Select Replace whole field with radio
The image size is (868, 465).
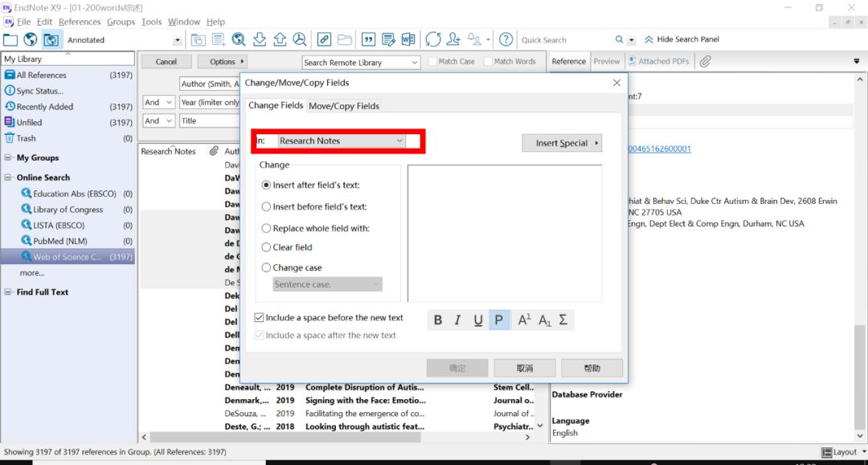click(x=266, y=228)
